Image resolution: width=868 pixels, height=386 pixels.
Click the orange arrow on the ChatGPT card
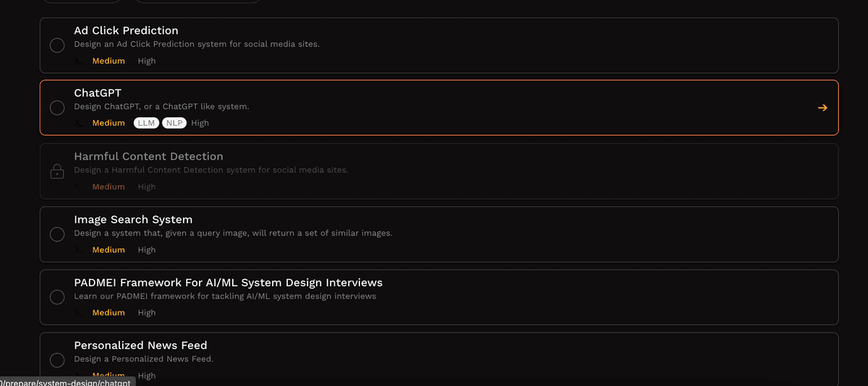822,108
